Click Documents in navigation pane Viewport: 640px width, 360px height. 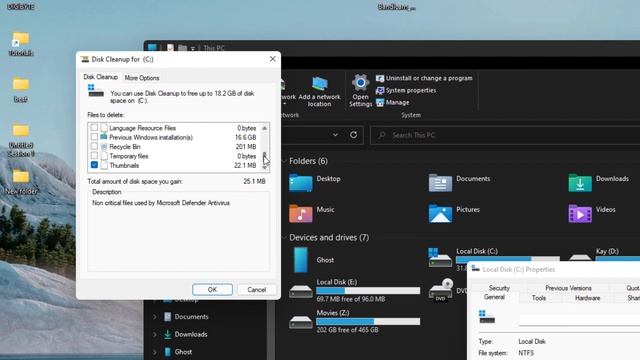pyautogui.click(x=191, y=317)
